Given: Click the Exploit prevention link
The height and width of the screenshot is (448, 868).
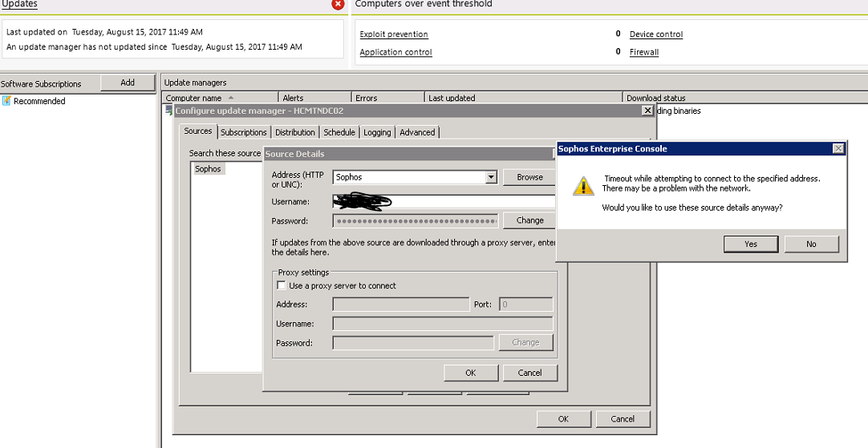Looking at the screenshot, I should pos(393,34).
